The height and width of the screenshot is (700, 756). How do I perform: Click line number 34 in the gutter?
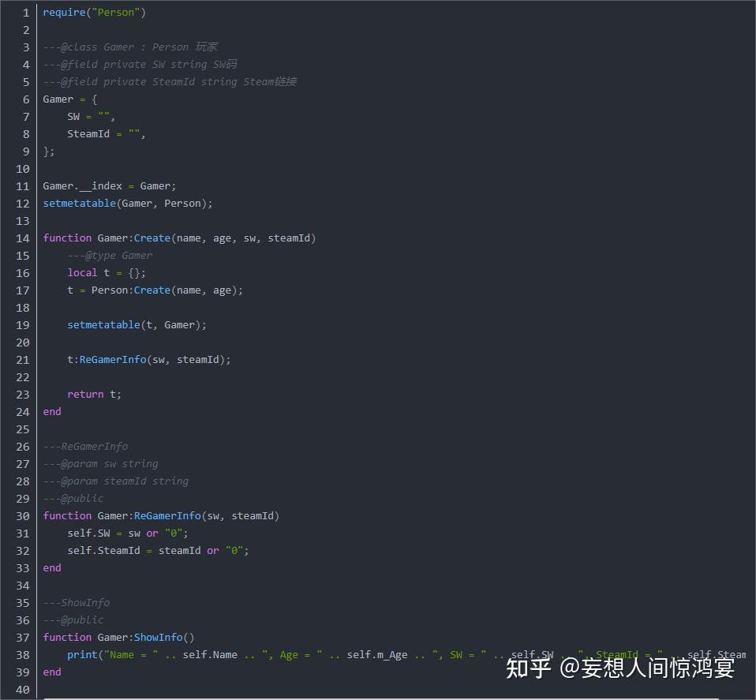[23, 586]
